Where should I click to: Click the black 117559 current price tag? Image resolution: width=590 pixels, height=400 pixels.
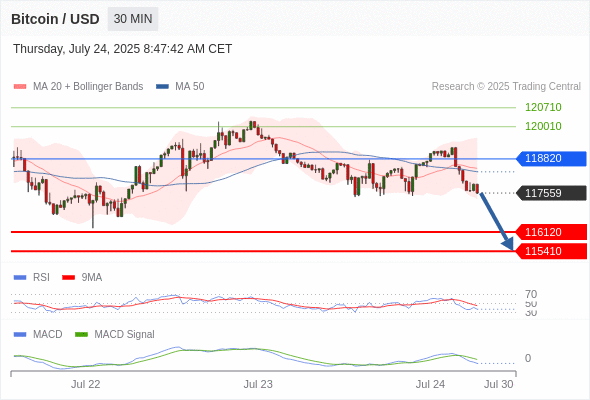551,193
